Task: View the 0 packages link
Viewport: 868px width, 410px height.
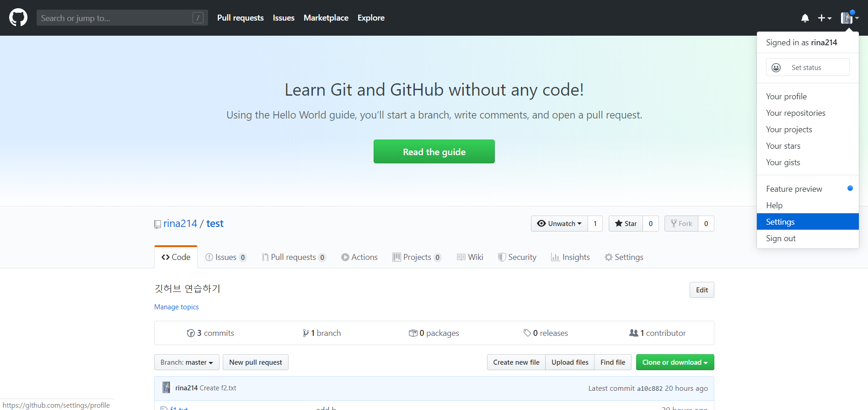Action: pyautogui.click(x=434, y=333)
